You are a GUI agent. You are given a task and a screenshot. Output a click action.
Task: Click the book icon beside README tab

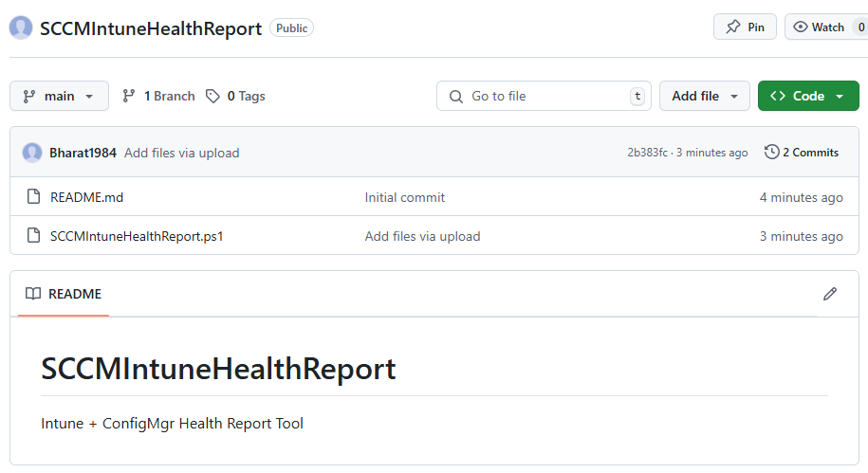click(33, 293)
